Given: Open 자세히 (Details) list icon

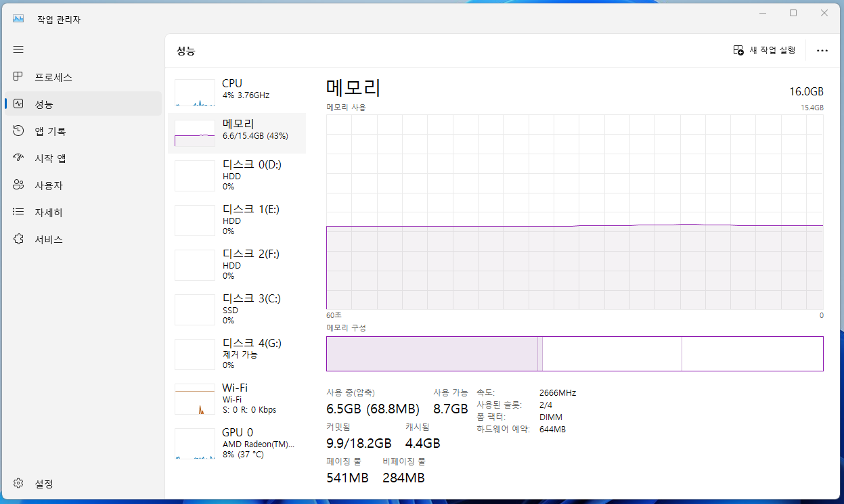Looking at the screenshot, I should click(x=18, y=212).
